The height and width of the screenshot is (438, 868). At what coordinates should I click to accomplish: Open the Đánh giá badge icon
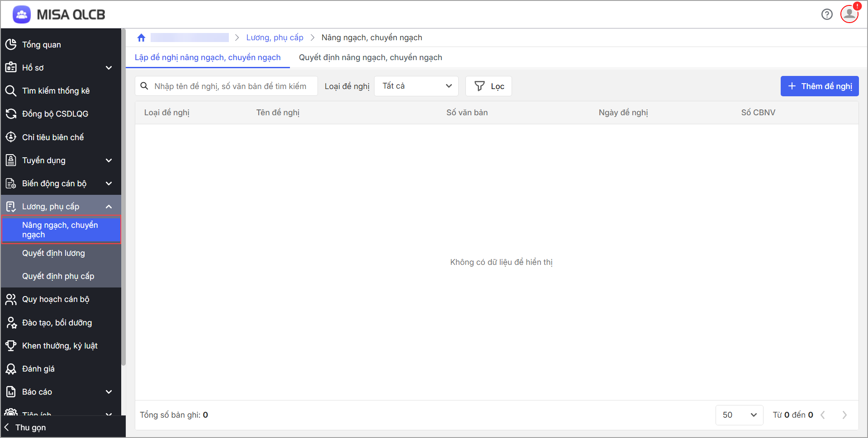pyautogui.click(x=11, y=369)
